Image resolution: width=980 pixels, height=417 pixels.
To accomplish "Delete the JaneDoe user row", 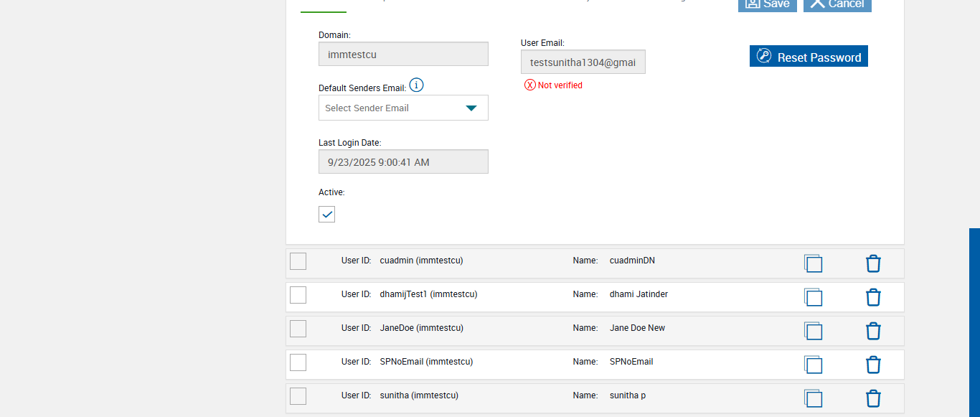I will click(x=873, y=331).
